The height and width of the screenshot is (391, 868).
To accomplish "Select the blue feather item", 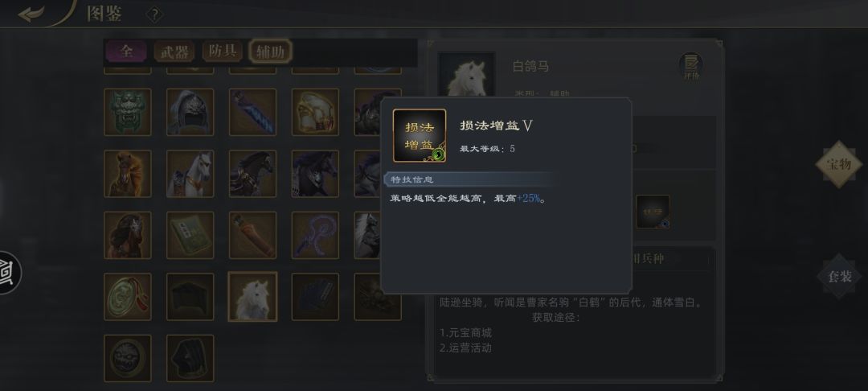I will (252, 112).
